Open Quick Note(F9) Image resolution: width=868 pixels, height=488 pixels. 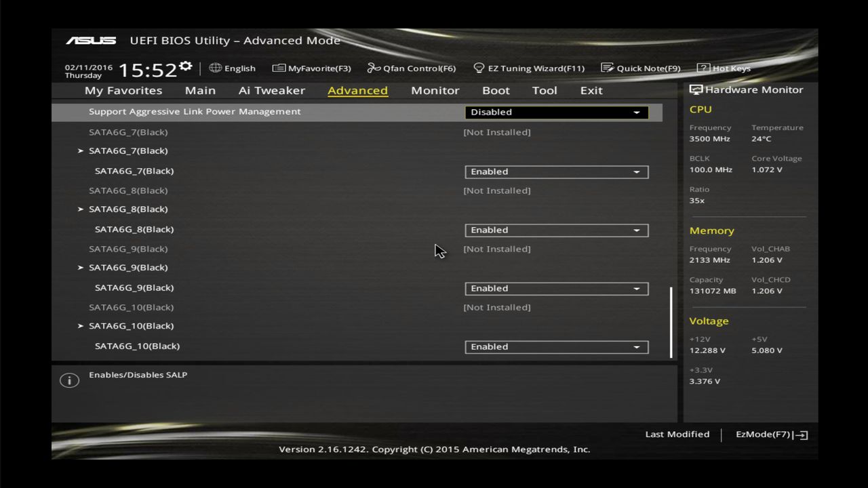pyautogui.click(x=641, y=68)
